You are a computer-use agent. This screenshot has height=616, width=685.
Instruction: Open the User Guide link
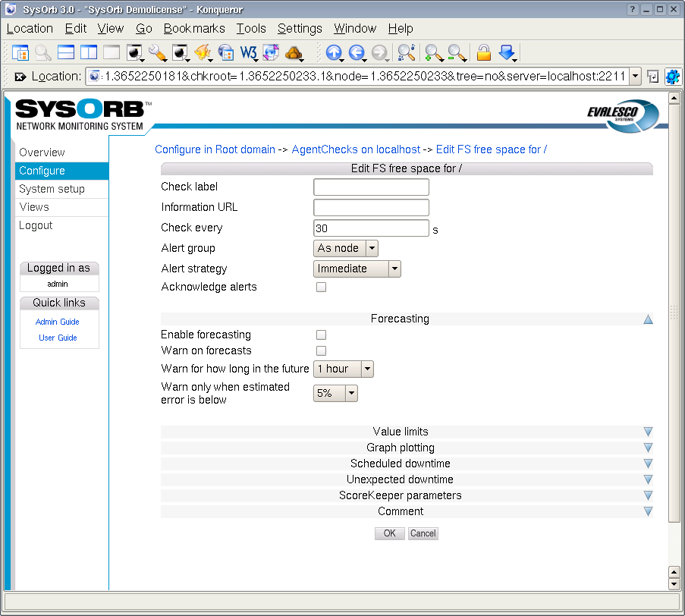tap(58, 338)
